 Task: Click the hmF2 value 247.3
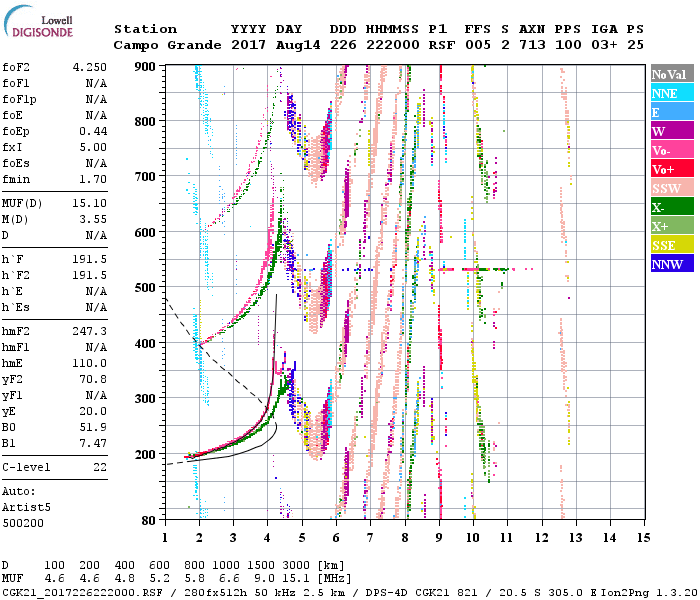(90, 331)
